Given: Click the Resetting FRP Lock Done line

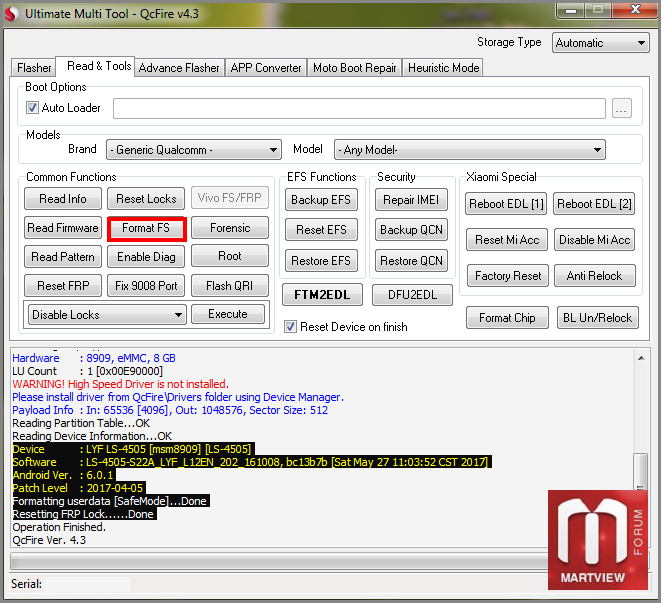Looking at the screenshot, I should (83, 514).
